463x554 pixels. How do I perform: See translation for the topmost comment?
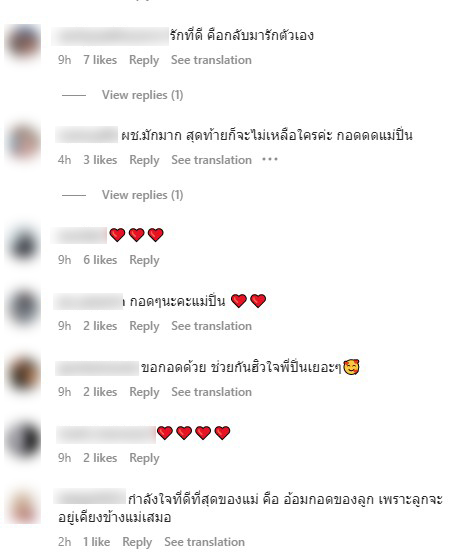click(211, 60)
